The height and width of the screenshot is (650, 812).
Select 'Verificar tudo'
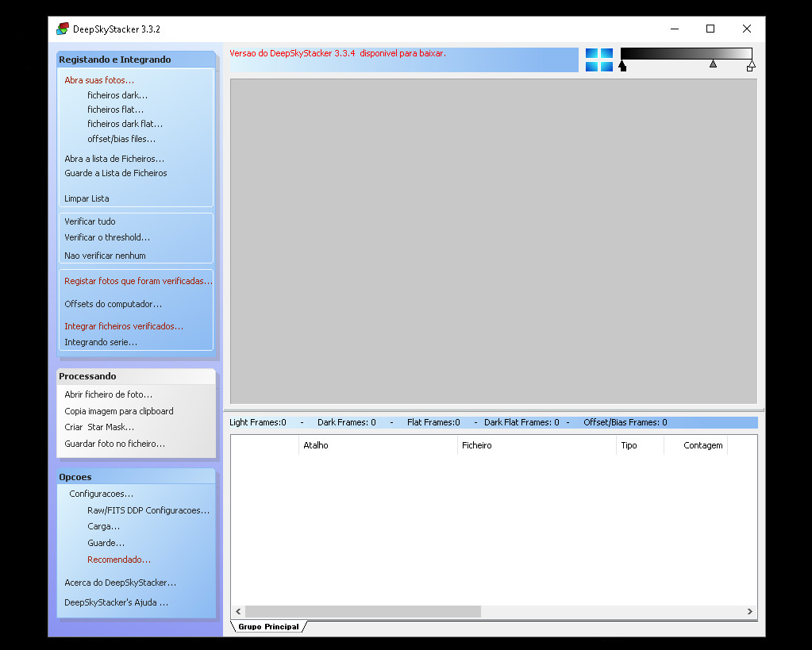pyautogui.click(x=90, y=221)
